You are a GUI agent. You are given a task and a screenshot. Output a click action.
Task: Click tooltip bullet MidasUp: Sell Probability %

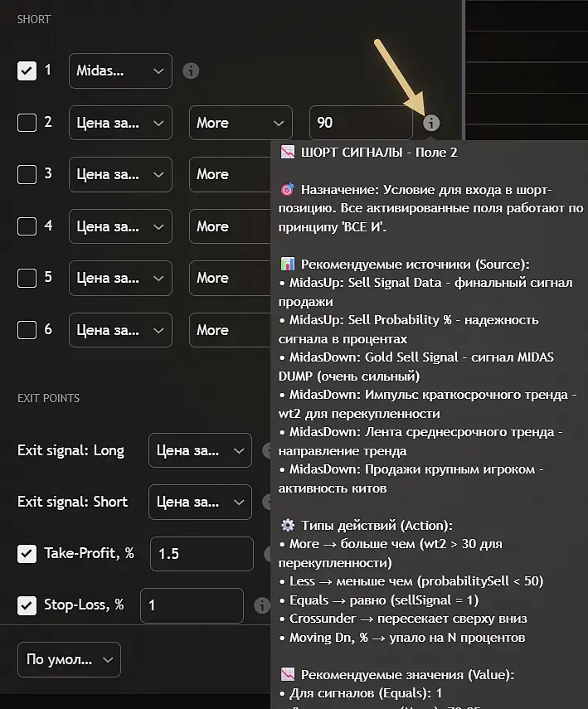[x=371, y=320]
